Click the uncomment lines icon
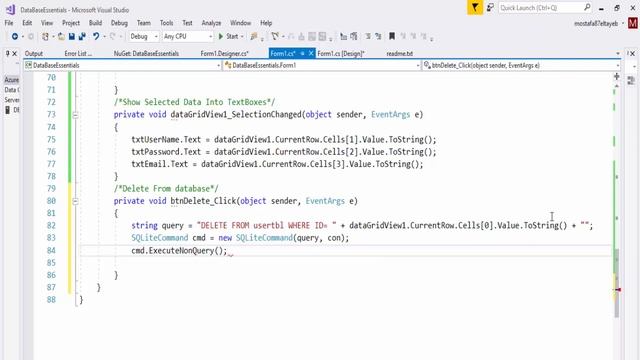Screen dimensions: 640x360 click(x=378, y=37)
